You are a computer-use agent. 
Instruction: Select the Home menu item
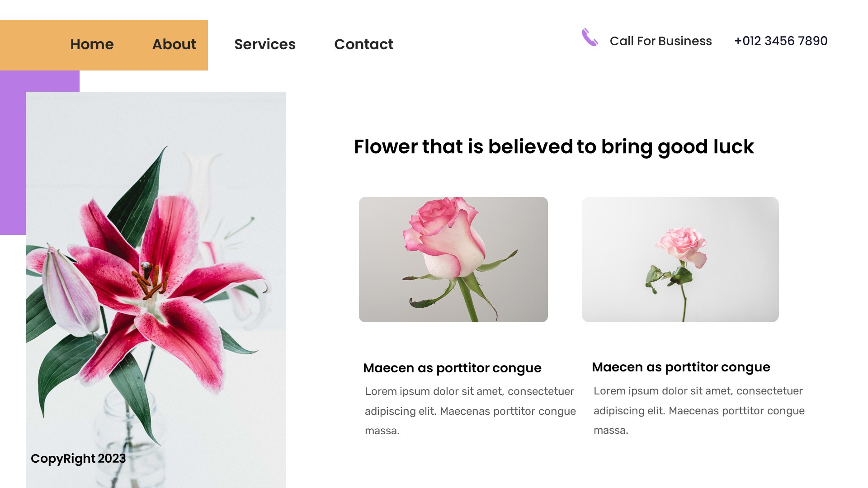click(x=92, y=44)
